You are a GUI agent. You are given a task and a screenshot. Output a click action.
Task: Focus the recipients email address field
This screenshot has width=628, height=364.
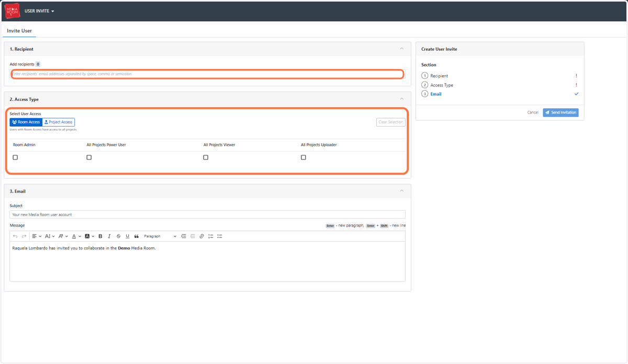click(x=207, y=74)
